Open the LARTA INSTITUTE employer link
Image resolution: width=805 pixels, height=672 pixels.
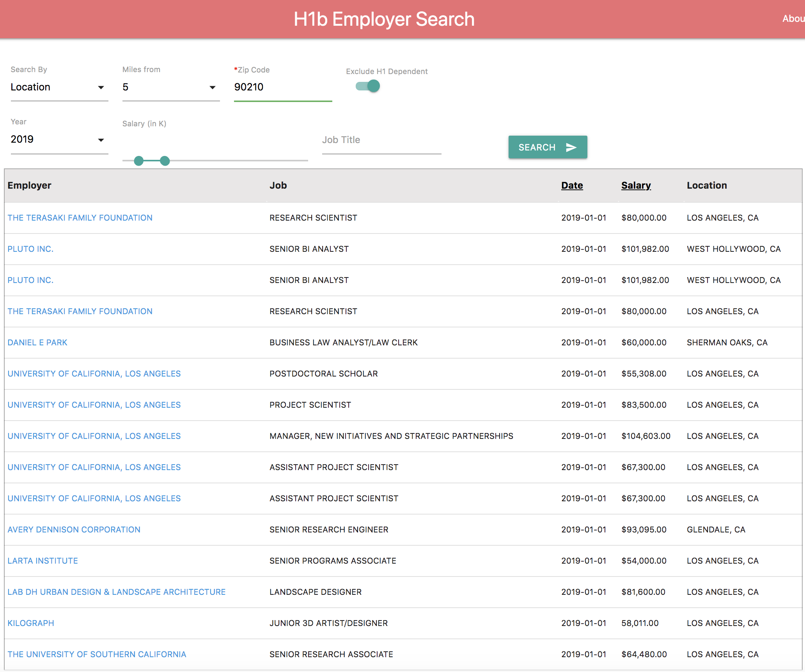click(x=43, y=561)
